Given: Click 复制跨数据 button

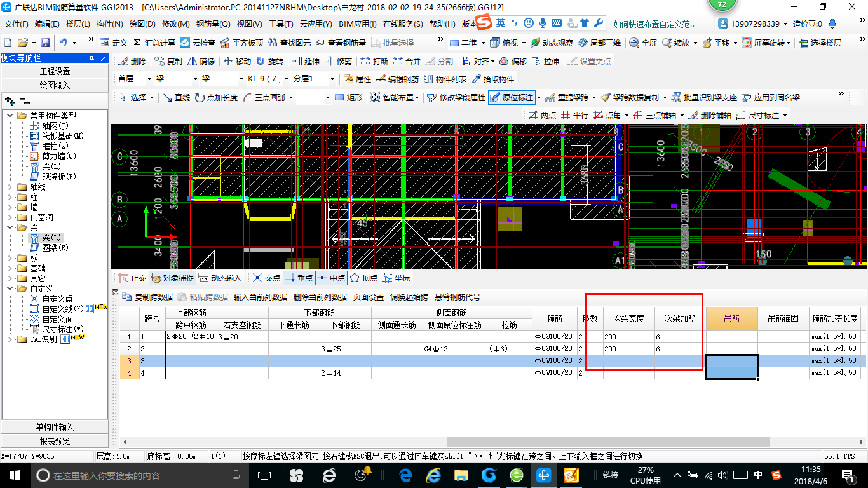Looking at the screenshot, I should (147, 297).
